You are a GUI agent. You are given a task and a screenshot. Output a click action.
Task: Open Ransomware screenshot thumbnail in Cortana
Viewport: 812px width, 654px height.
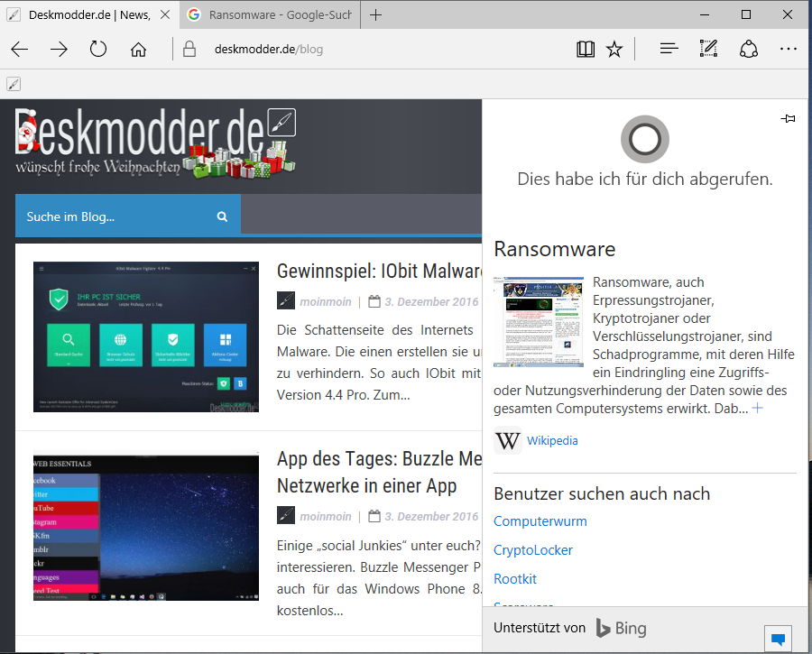[x=539, y=321]
